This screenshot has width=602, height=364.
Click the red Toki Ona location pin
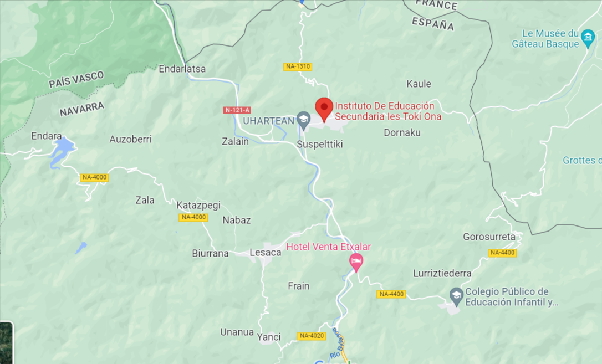click(324, 110)
